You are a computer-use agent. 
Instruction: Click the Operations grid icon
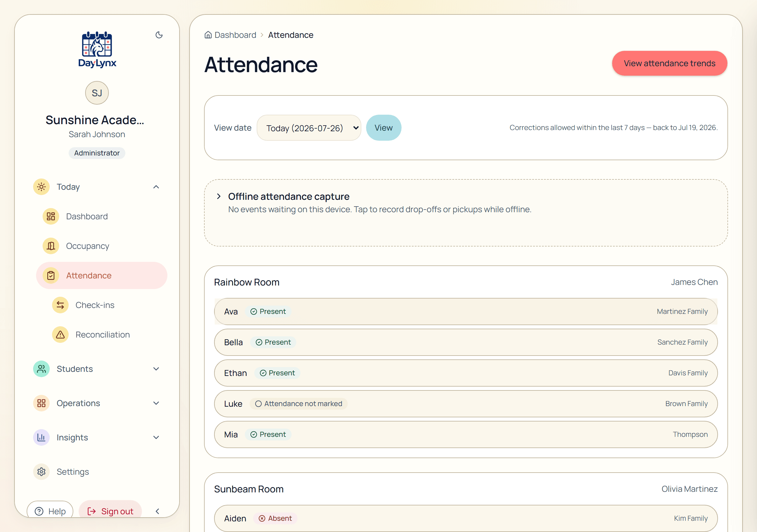(x=41, y=403)
